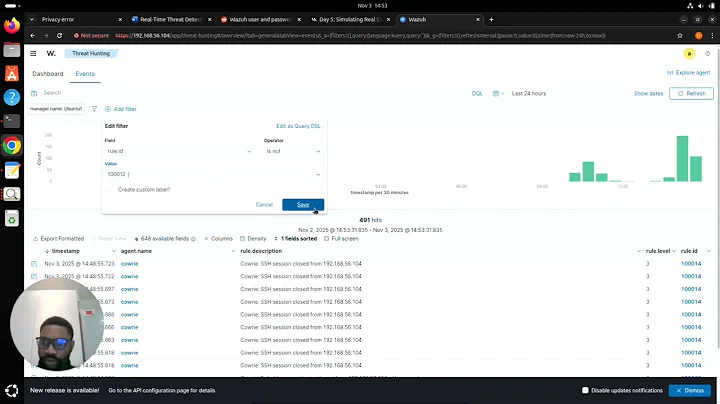Launch Firefox from the dock

click(12, 25)
